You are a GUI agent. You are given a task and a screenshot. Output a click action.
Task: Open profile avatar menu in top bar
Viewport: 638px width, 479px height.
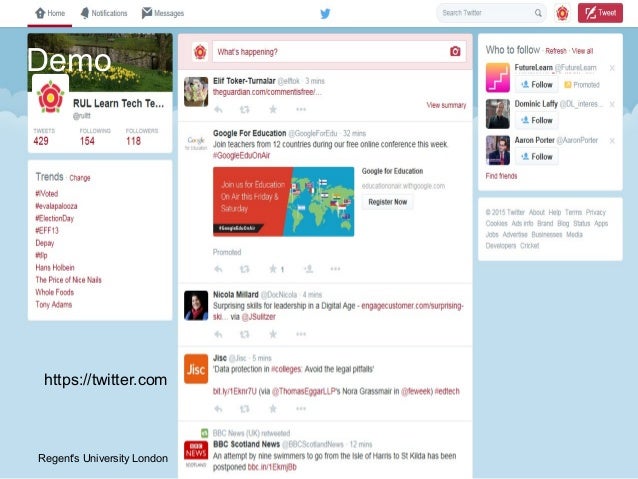562,13
